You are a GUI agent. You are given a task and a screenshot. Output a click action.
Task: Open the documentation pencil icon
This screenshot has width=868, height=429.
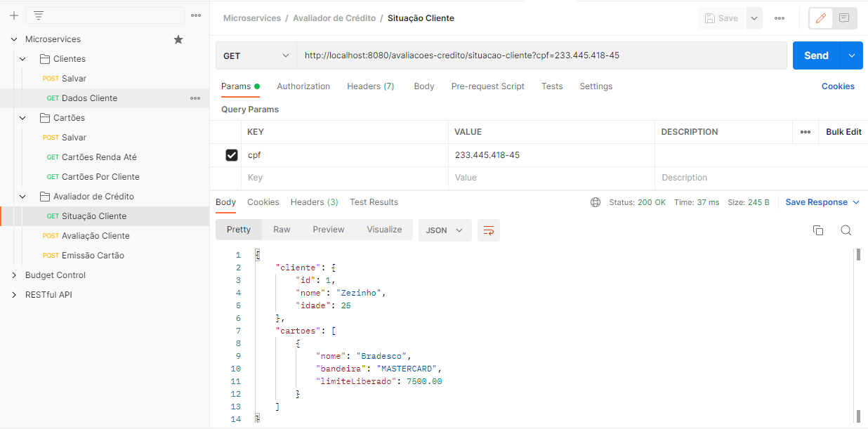point(820,18)
